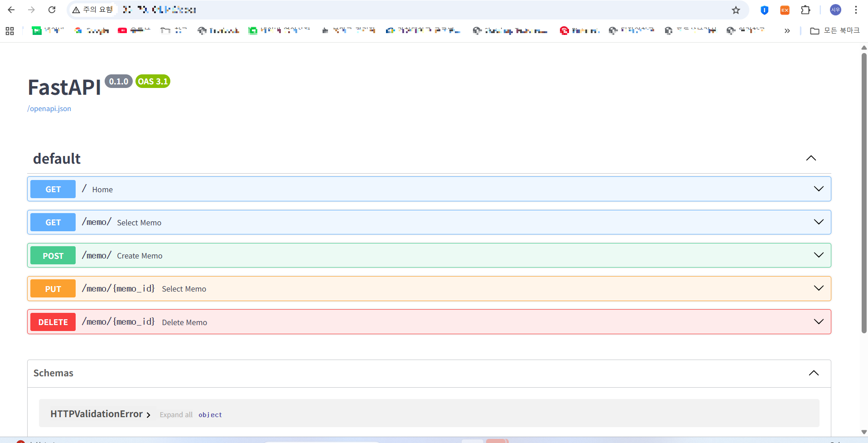Click the address bar URL field
Image resolution: width=868 pixels, height=443 pixels.
click(x=408, y=10)
